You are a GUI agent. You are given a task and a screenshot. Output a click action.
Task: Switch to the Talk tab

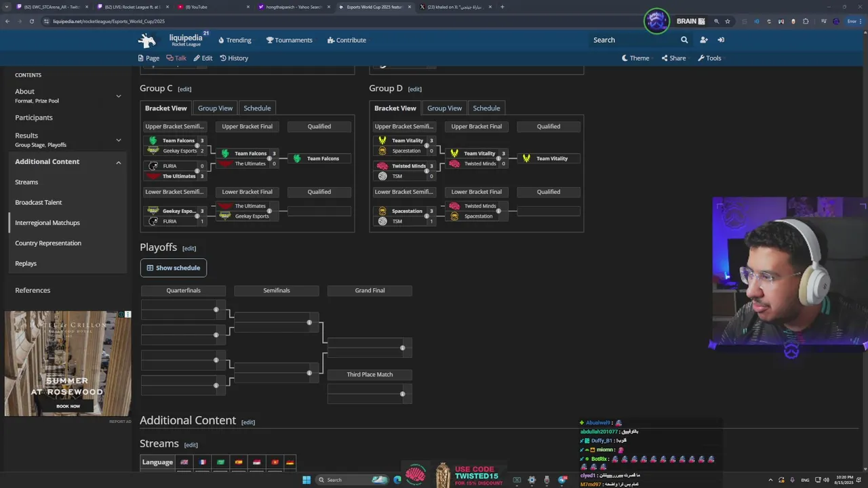(176, 58)
